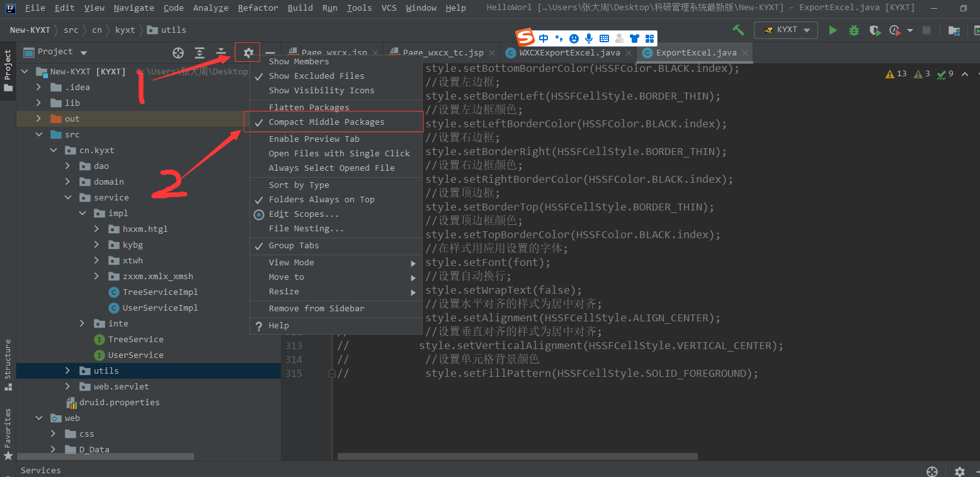Viewport: 980px width, 477px height.
Task: Open the Refactor menu
Action: click(x=258, y=8)
